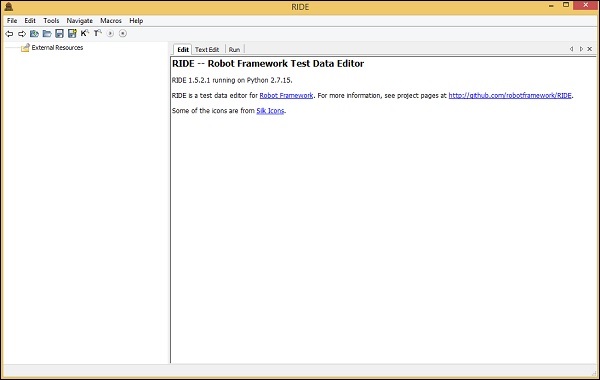Go forward with the right arrow icon
This screenshot has height=380, width=600.
pyautogui.click(x=22, y=34)
